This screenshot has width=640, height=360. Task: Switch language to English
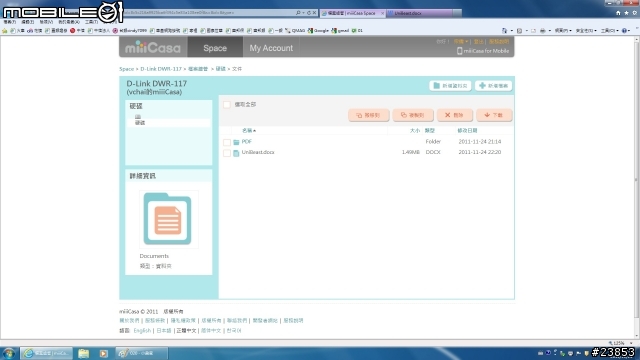click(142, 331)
